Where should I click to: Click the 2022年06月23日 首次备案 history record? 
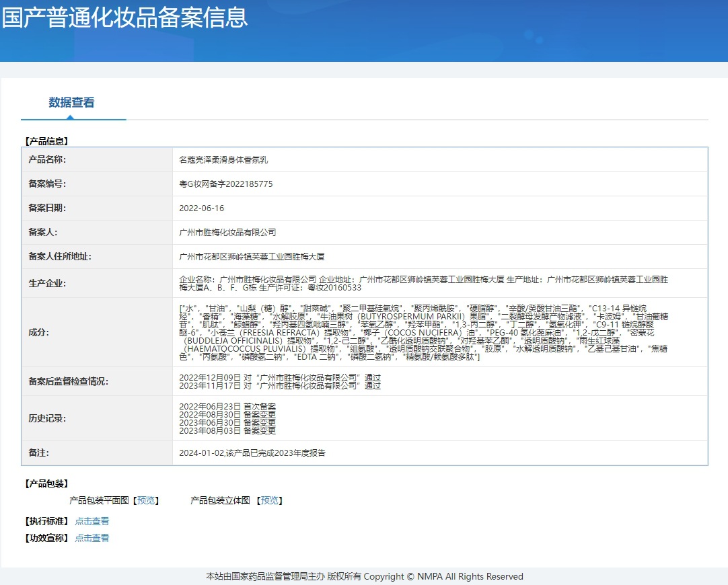click(x=227, y=406)
